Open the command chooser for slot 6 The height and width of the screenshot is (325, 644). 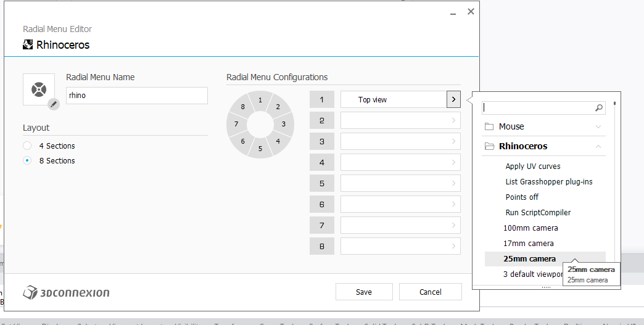(453, 204)
